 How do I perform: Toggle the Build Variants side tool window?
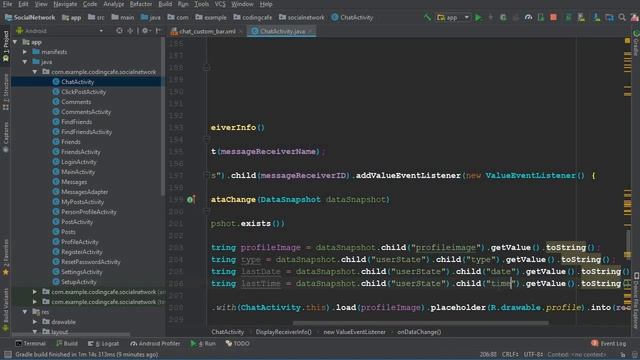[x=6, y=309]
